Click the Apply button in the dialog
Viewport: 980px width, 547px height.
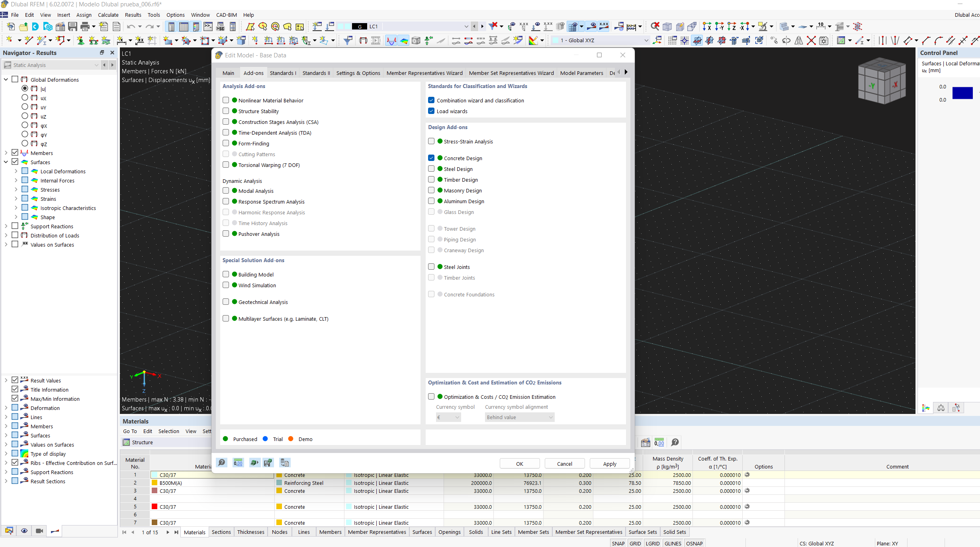click(x=609, y=463)
